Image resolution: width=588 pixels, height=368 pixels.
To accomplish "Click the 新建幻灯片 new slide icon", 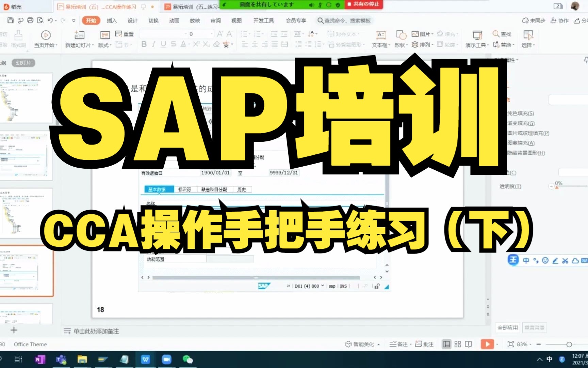I will pyautogui.click(x=79, y=35).
